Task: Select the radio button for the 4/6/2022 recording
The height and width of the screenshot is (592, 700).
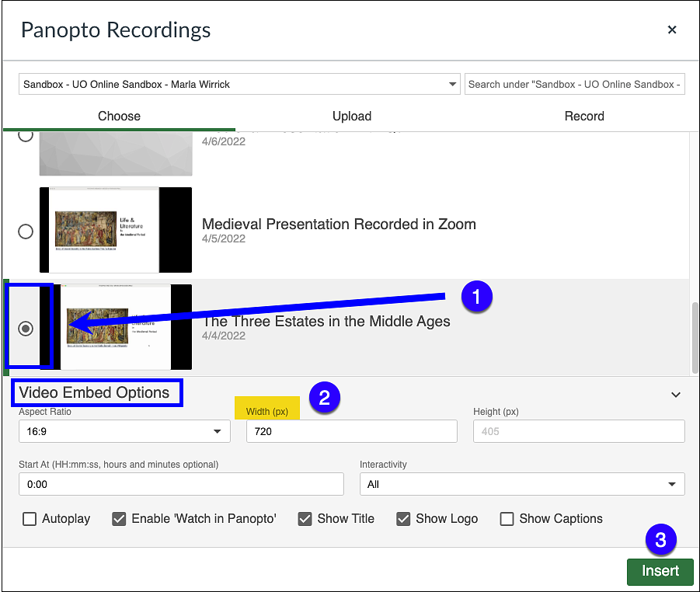Action: tap(26, 135)
